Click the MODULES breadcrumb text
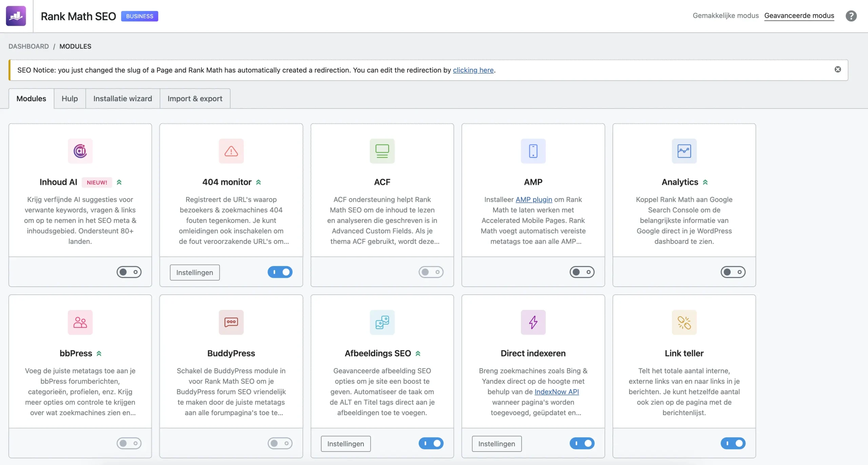The image size is (868, 465). (75, 46)
